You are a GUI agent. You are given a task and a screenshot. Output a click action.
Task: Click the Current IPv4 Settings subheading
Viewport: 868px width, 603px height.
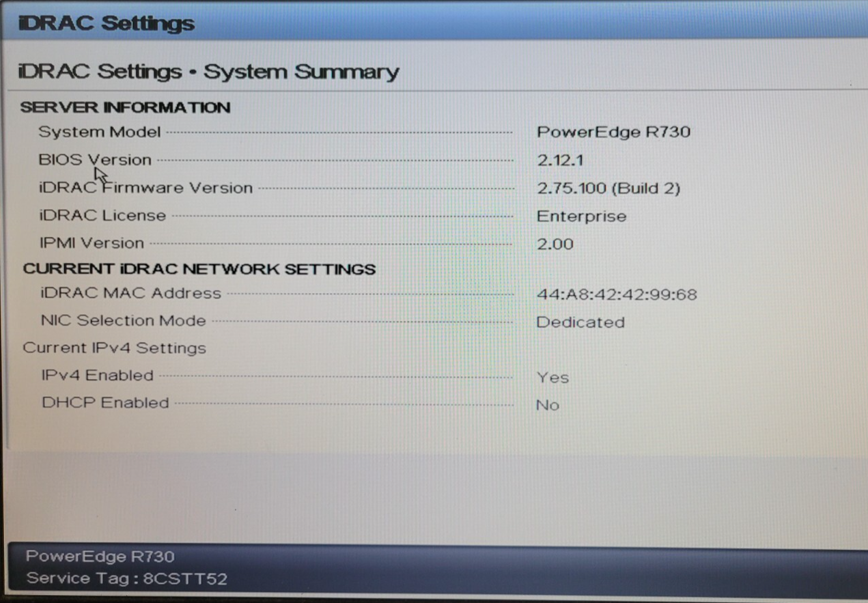click(x=114, y=348)
